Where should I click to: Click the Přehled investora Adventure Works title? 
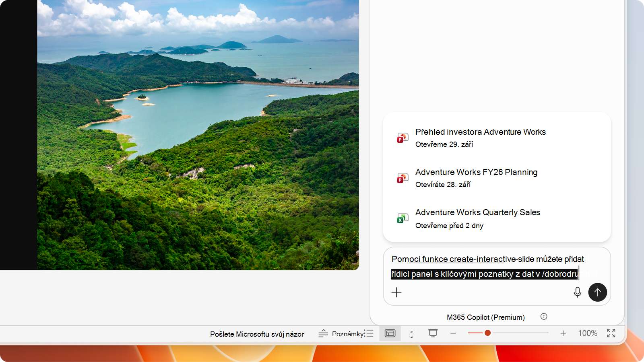pyautogui.click(x=481, y=132)
